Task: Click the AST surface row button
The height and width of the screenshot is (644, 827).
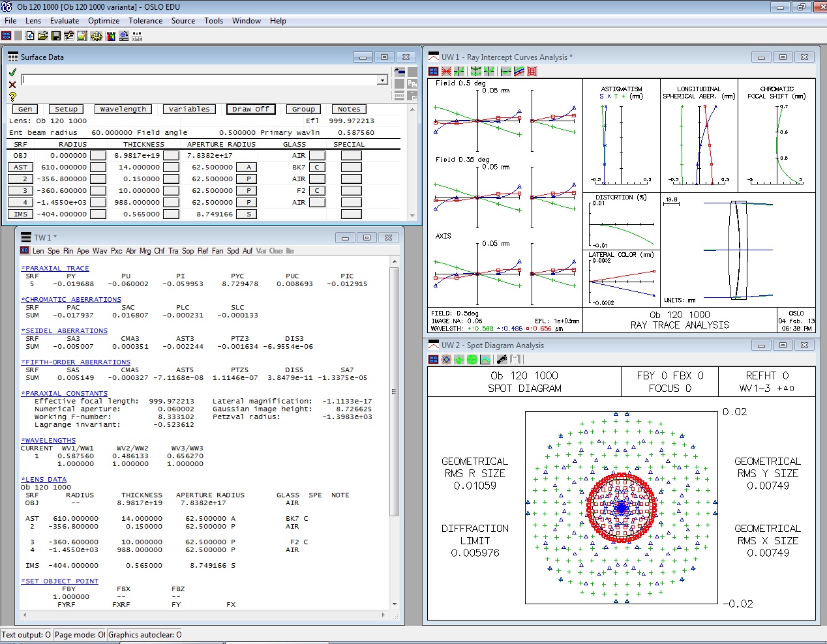Action: (21, 167)
